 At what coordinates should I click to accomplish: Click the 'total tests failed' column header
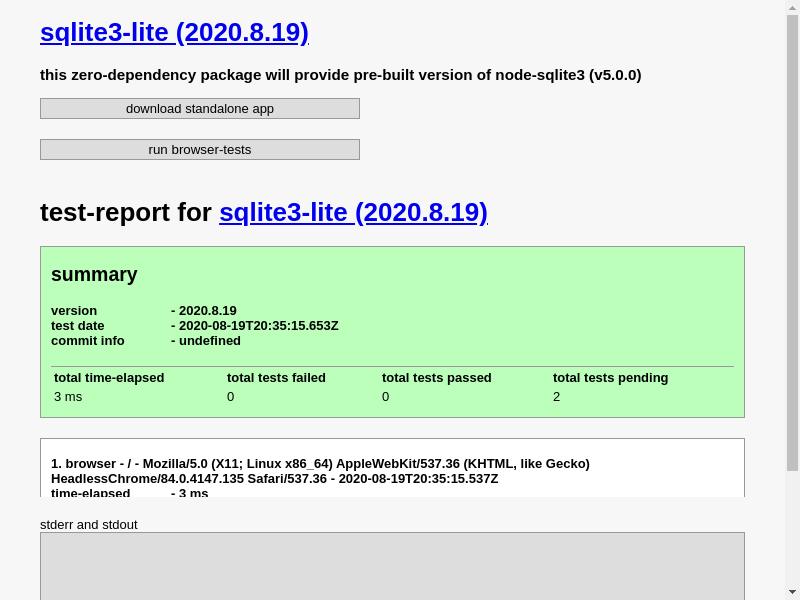(x=277, y=378)
